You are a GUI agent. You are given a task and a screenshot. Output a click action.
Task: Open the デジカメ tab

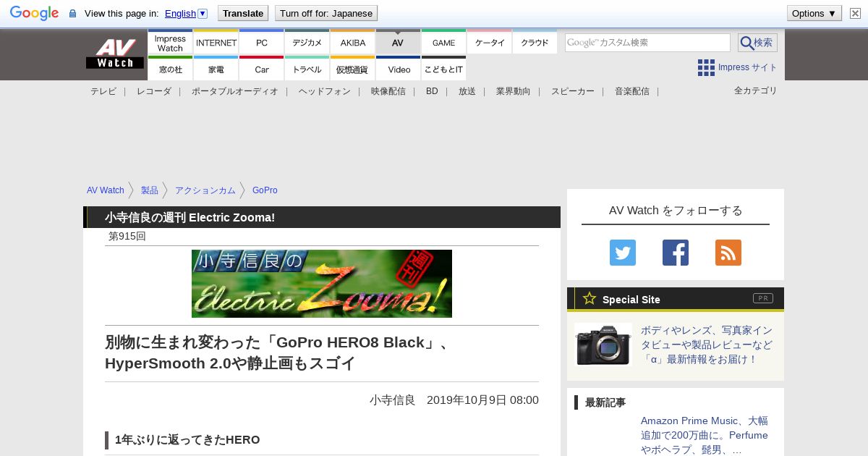click(x=307, y=43)
